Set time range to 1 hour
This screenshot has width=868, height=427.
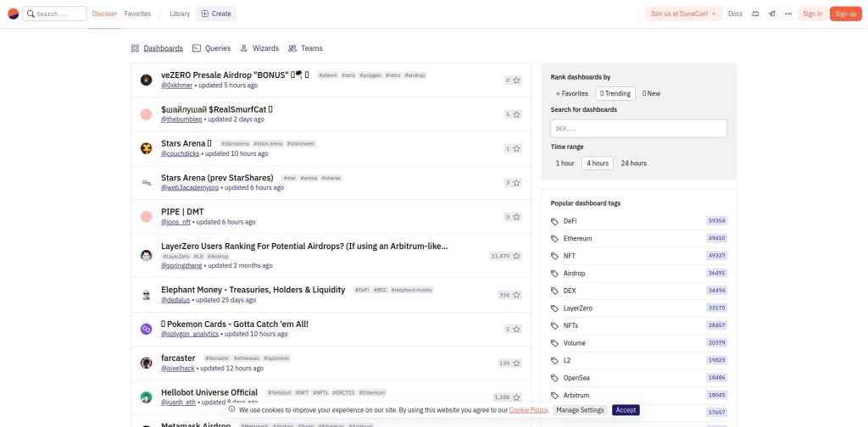565,164
